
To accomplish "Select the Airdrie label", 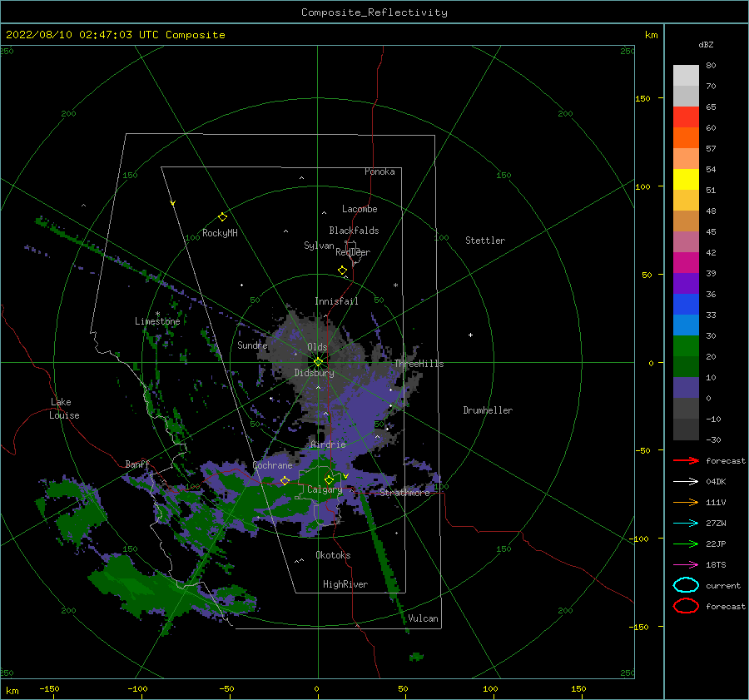I will pyautogui.click(x=328, y=444).
